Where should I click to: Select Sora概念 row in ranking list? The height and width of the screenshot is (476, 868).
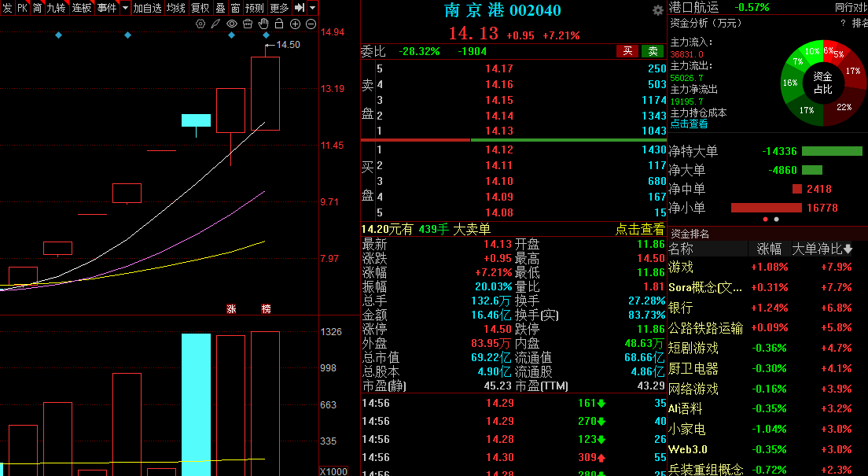[768, 288]
